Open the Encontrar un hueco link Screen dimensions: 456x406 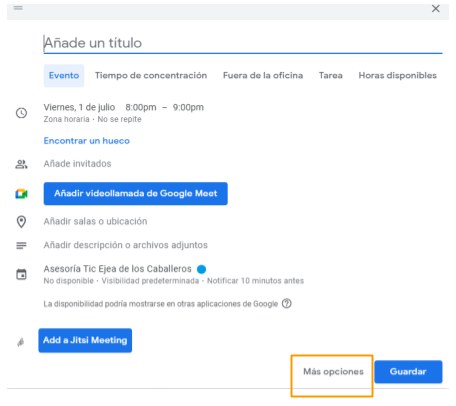87,141
